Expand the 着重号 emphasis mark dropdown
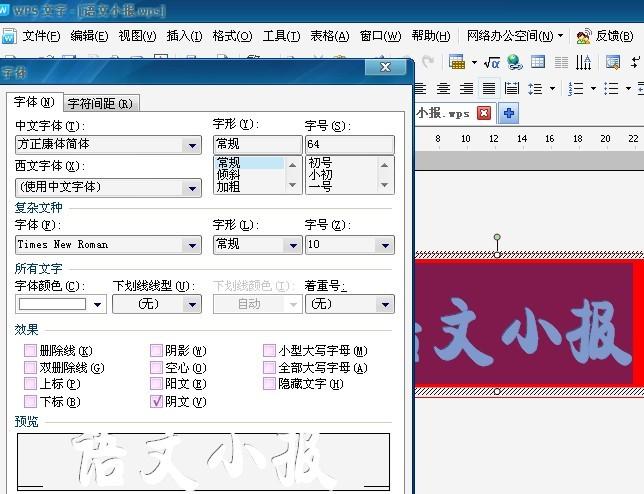Viewport: 644px width, 494px height. pyautogui.click(x=384, y=304)
